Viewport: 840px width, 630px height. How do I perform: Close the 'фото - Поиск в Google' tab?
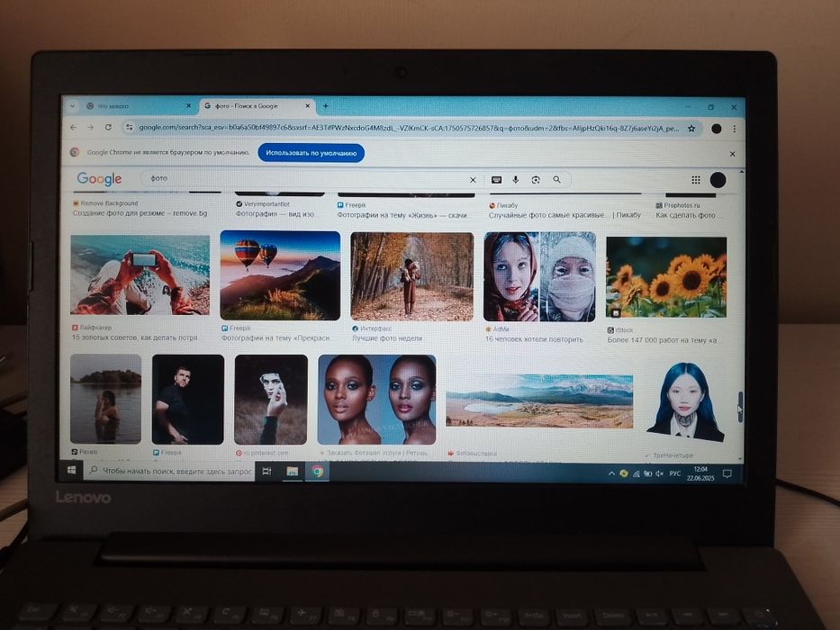[308, 106]
